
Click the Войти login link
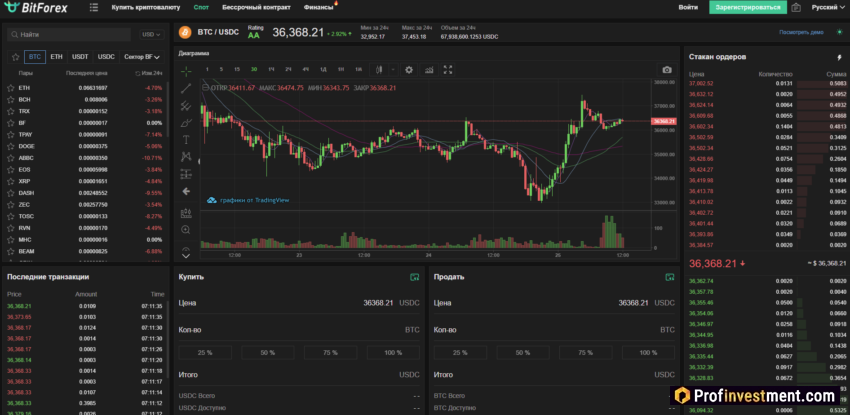pos(688,8)
